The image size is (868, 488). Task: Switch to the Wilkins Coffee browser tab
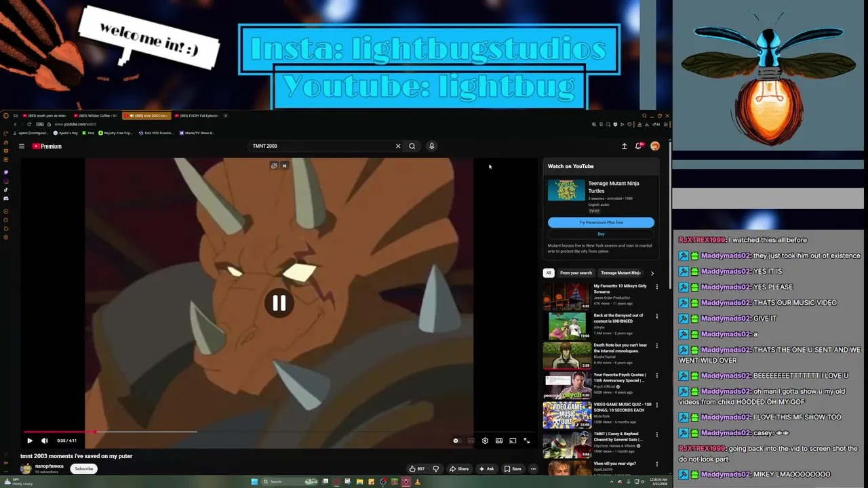click(x=96, y=116)
